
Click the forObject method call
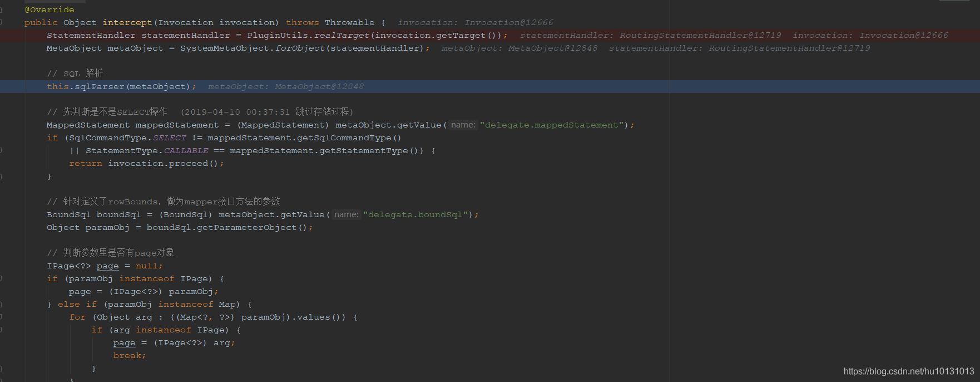tap(300, 48)
